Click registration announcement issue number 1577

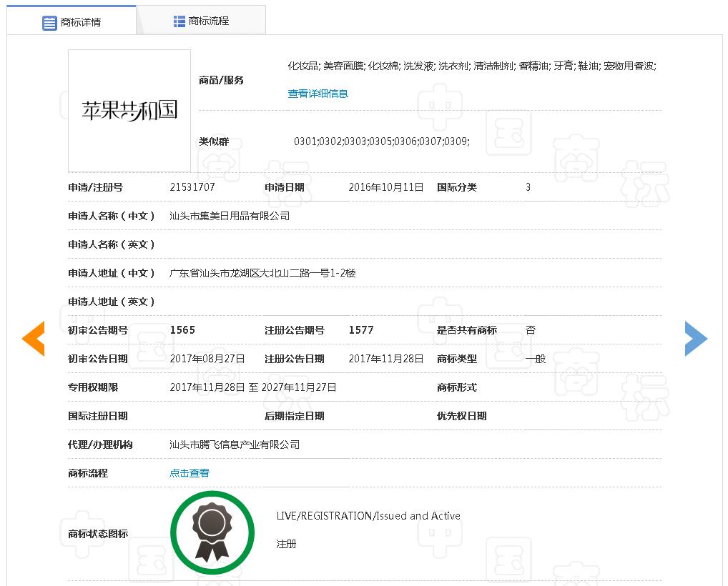click(x=361, y=330)
